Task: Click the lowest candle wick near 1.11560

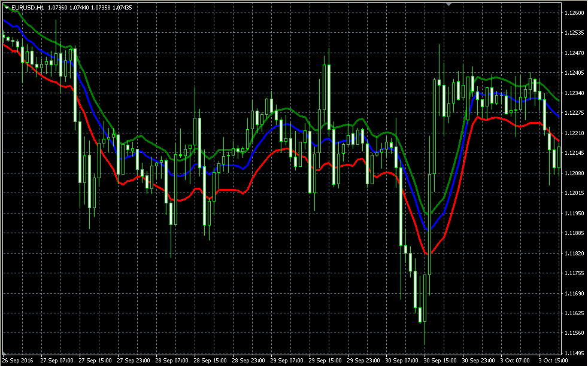Action: pyautogui.click(x=425, y=334)
